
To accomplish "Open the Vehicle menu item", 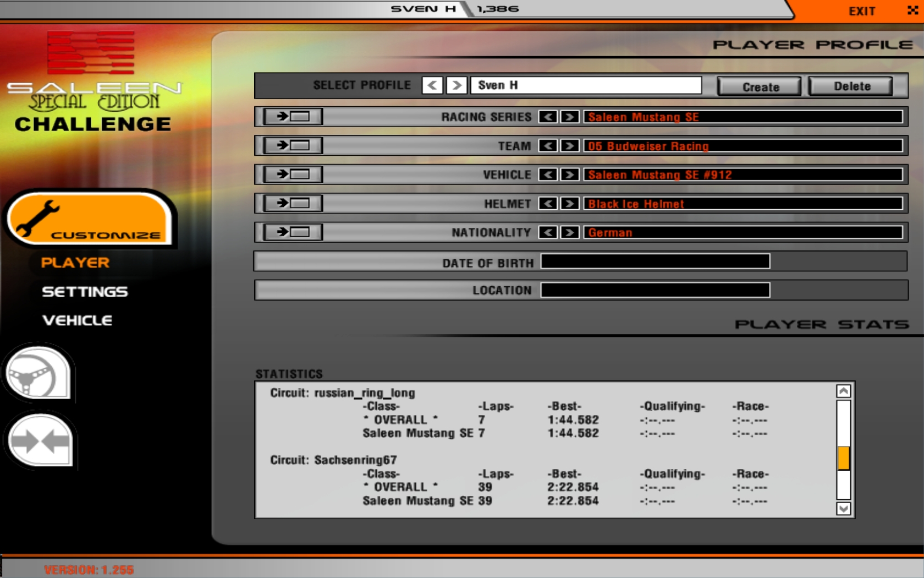I will pyautogui.click(x=77, y=320).
